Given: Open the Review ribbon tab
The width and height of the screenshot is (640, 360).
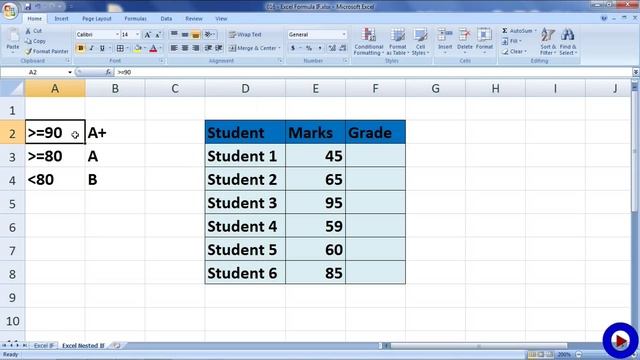Looking at the screenshot, I should click(193, 19).
